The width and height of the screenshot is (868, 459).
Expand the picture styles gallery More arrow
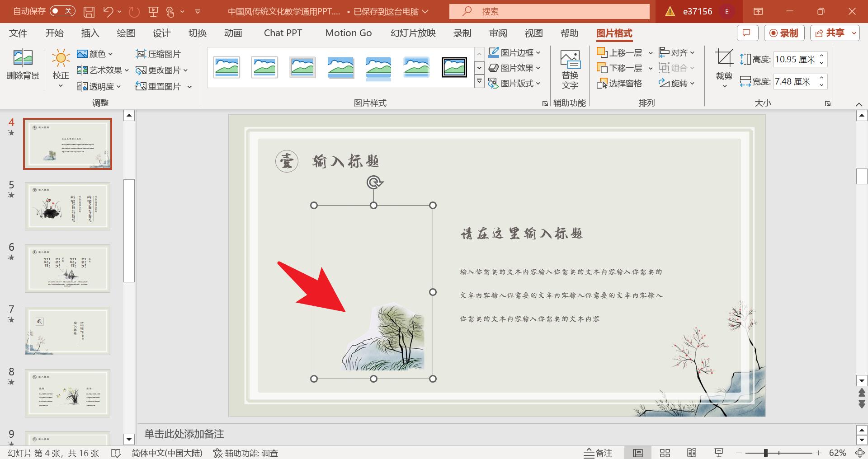pyautogui.click(x=479, y=82)
